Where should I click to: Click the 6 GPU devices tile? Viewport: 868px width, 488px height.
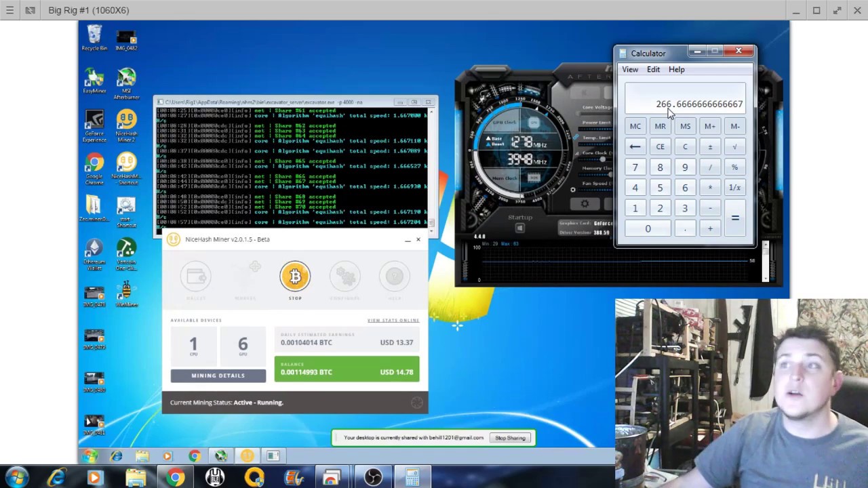click(243, 346)
